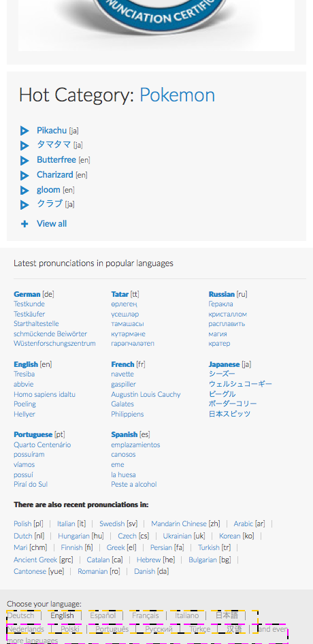
Task: Click View all Pokemon words
Action: 52,223
